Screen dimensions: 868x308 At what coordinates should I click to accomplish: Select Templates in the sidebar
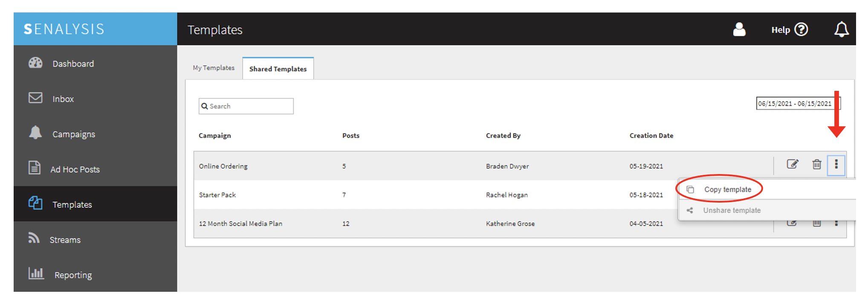(x=95, y=204)
